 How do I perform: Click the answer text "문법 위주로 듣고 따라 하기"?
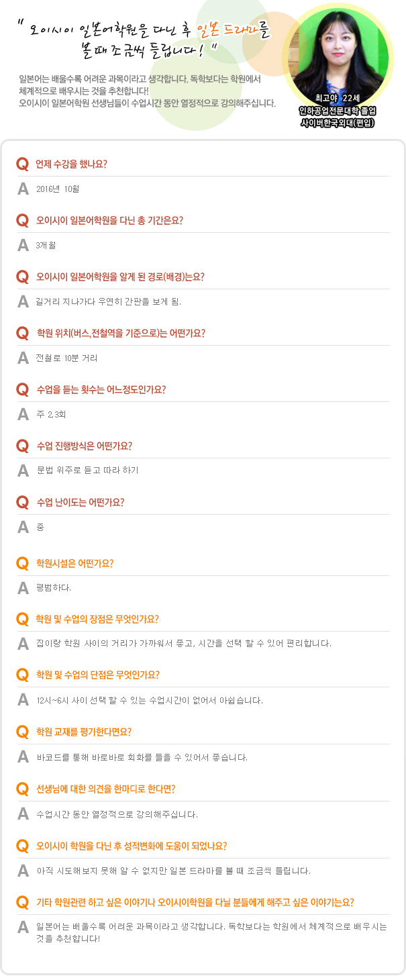pos(87,471)
